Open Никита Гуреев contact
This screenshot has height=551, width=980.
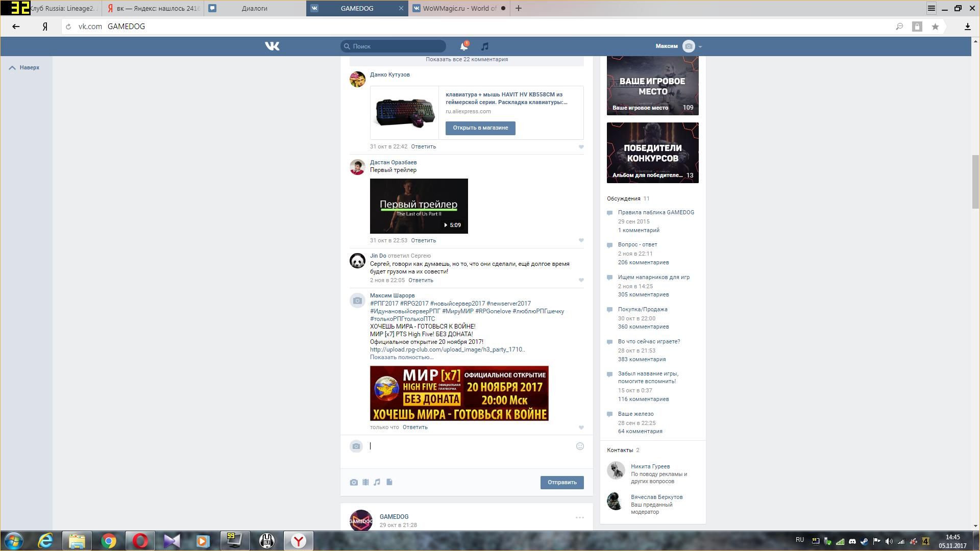click(x=650, y=466)
